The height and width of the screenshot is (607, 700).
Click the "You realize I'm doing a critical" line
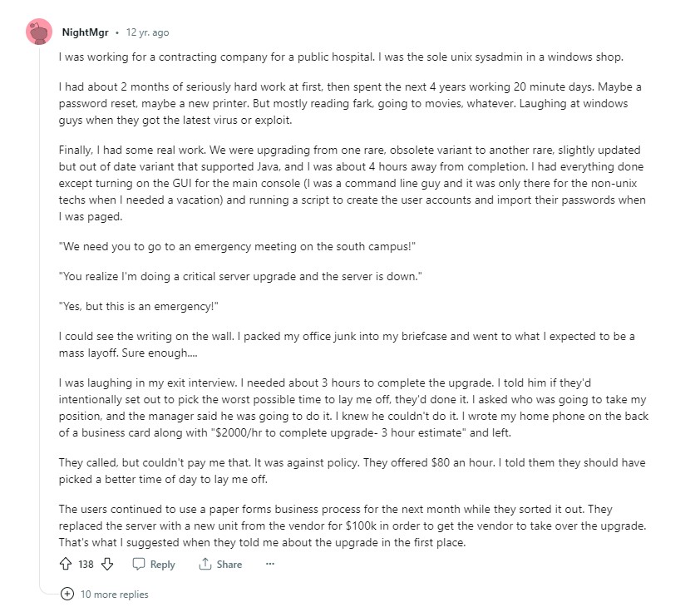(x=240, y=277)
